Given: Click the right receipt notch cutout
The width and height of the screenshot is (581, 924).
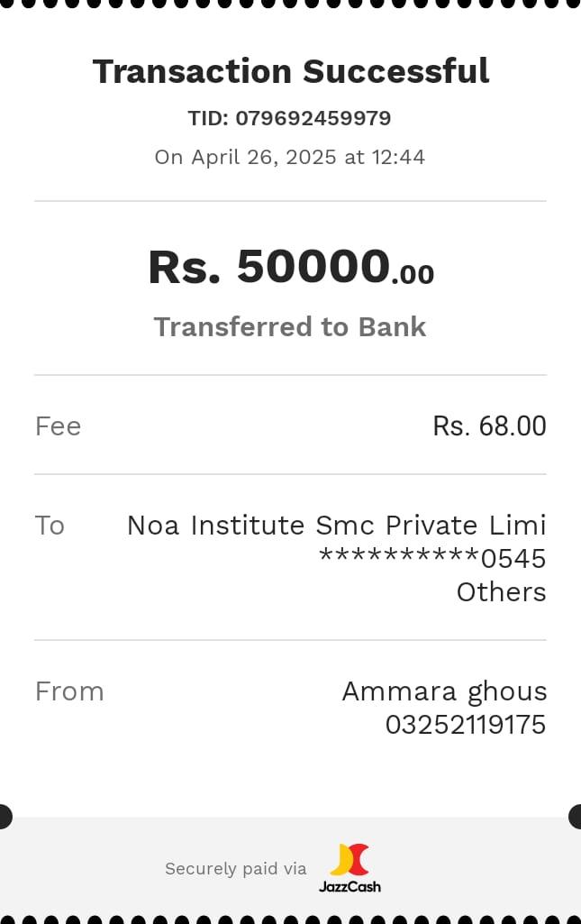Looking at the screenshot, I should (x=576, y=817).
